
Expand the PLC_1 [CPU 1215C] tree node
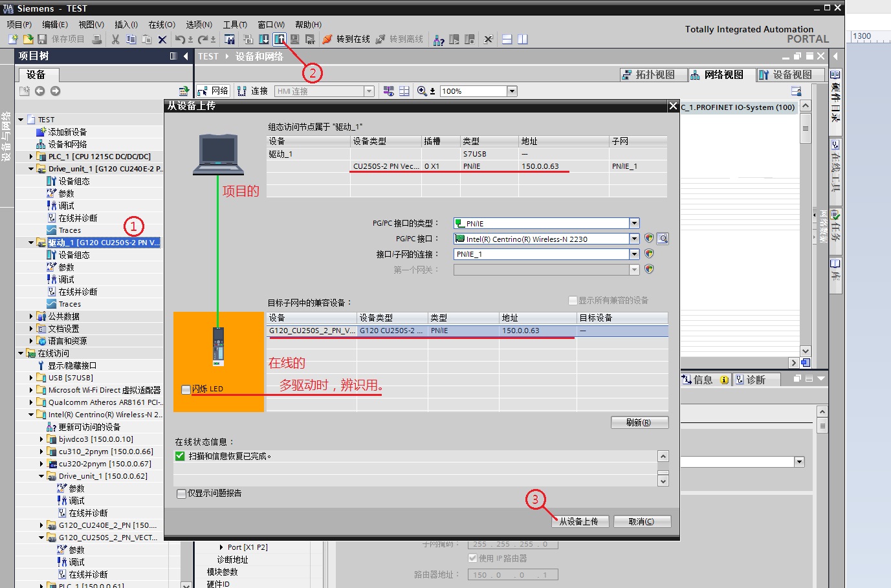tap(31, 157)
